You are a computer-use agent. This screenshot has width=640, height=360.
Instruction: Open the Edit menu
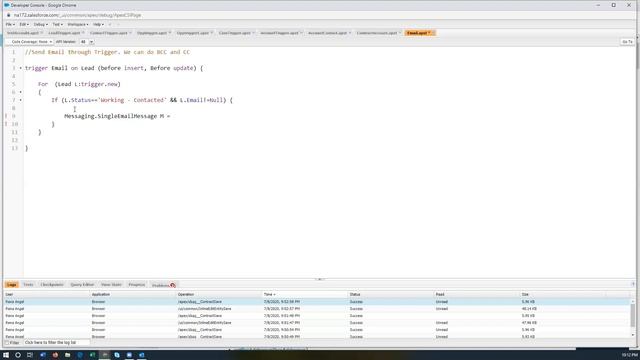[24, 24]
